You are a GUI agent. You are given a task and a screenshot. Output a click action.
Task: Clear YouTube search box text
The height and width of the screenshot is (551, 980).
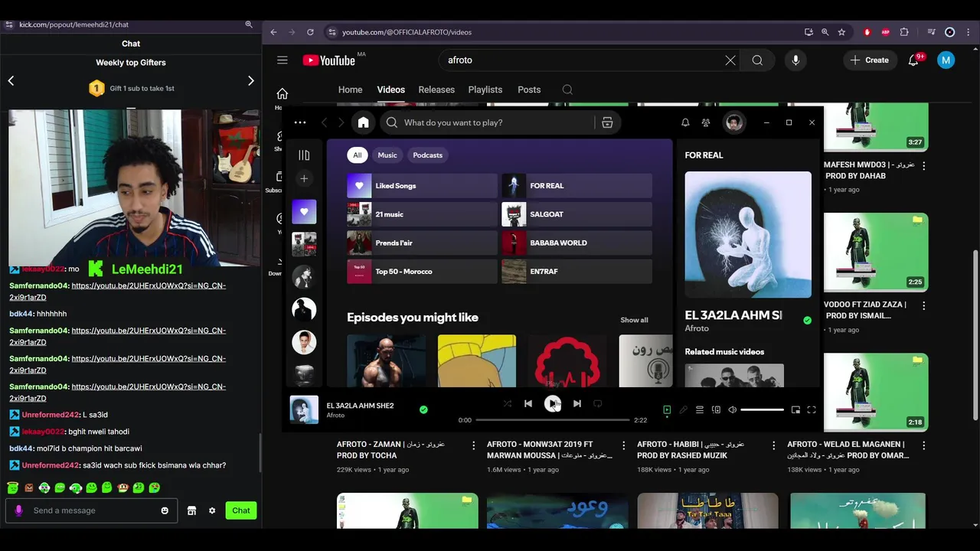coord(730,60)
